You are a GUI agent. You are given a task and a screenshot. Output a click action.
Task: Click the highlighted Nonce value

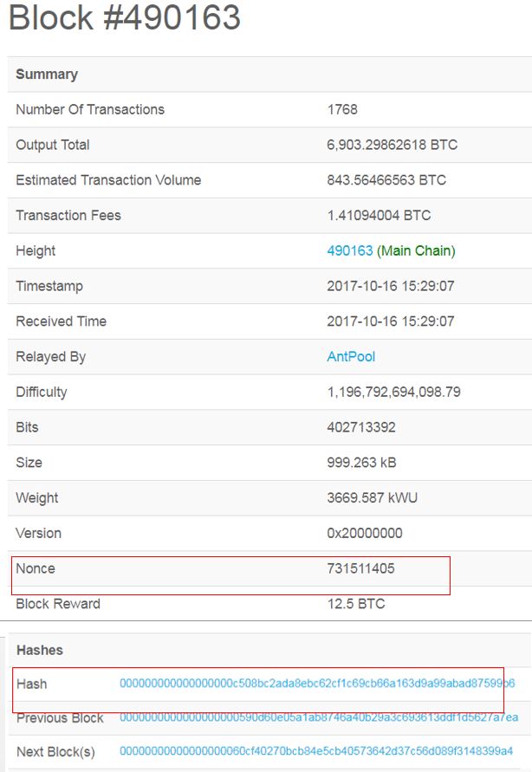click(x=359, y=568)
